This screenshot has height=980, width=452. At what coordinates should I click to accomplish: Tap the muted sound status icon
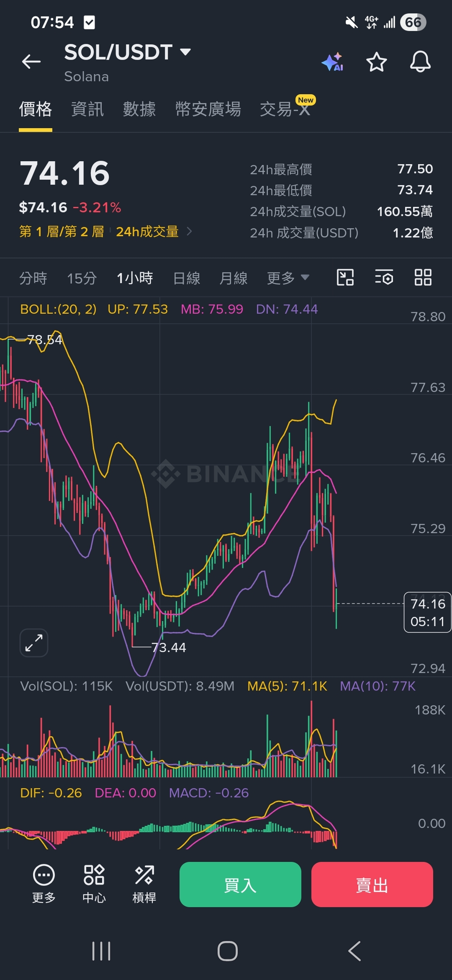[x=352, y=22]
